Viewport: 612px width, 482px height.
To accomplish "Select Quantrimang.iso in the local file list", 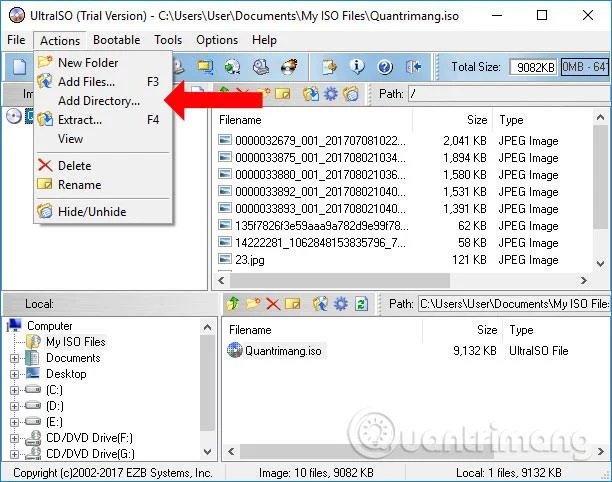I will [x=283, y=351].
